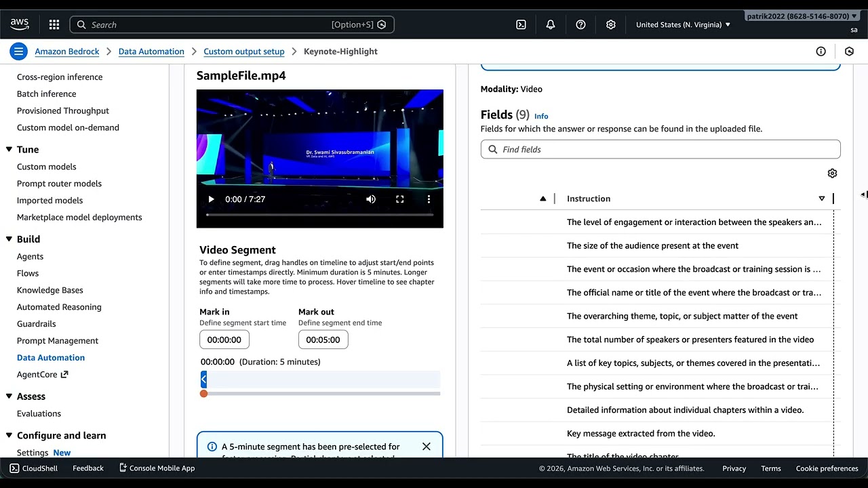The image size is (868, 488).
Task: Open Prompt Management in sidebar
Action: 58,341
